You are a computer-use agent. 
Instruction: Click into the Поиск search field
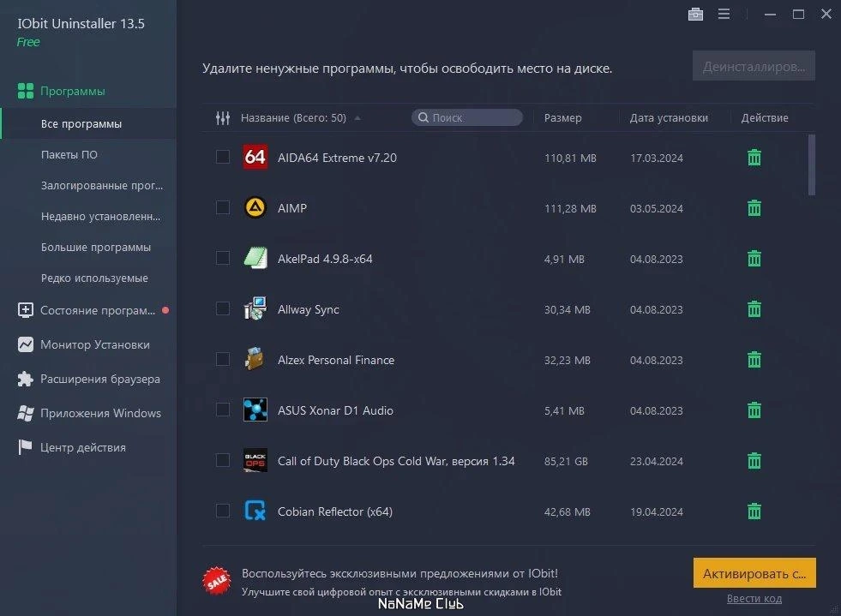pos(467,117)
